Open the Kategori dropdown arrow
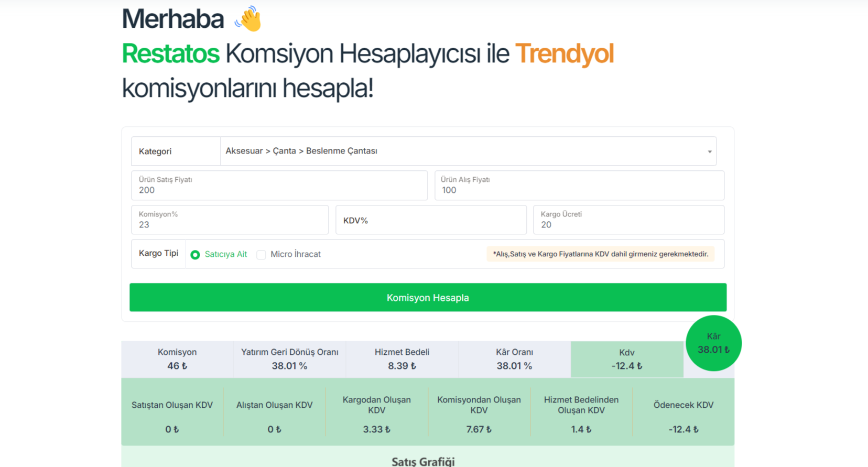This screenshot has height=467, width=868. point(709,151)
